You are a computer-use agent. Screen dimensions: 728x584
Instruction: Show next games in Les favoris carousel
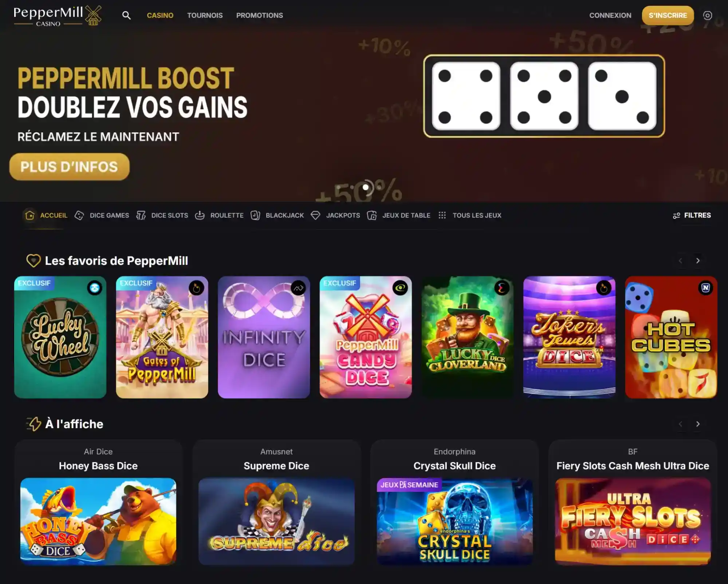coord(698,260)
